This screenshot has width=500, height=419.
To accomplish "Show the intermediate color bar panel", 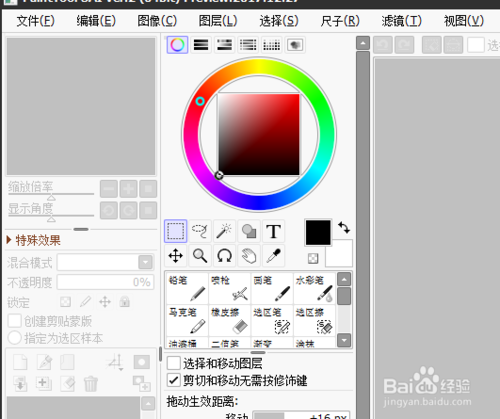I will (248, 45).
